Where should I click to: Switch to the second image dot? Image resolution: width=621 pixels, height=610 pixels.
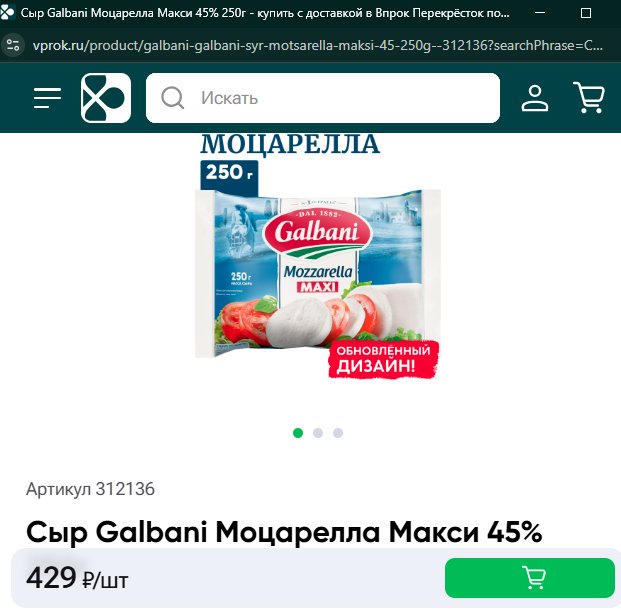click(318, 433)
